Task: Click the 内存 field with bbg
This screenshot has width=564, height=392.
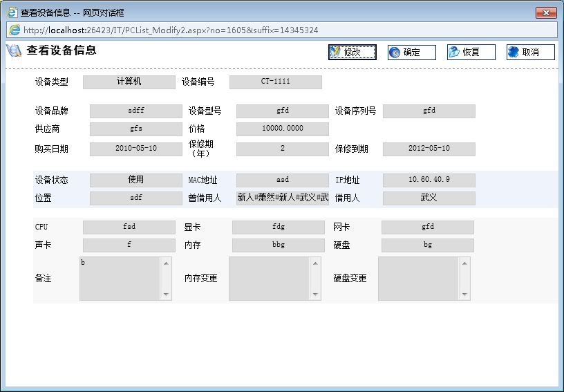Action: [279, 245]
